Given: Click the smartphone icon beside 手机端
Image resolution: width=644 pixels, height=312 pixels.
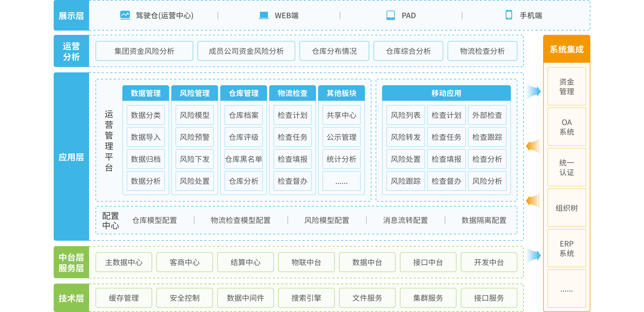Looking at the screenshot, I should point(508,15).
